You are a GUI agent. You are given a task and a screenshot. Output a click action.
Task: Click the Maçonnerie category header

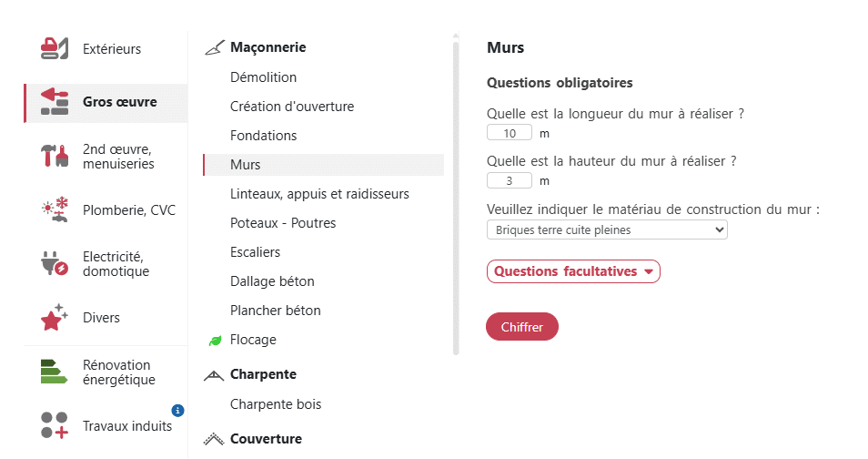(267, 47)
